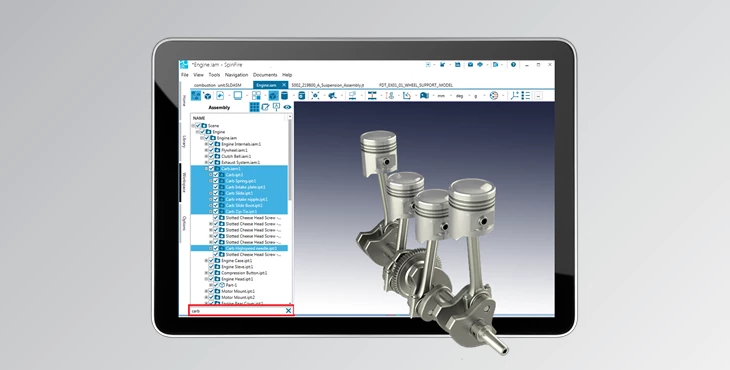730x370 pixels.
Task: Click the edit note icon in Assembly panel
Action: 265,107
